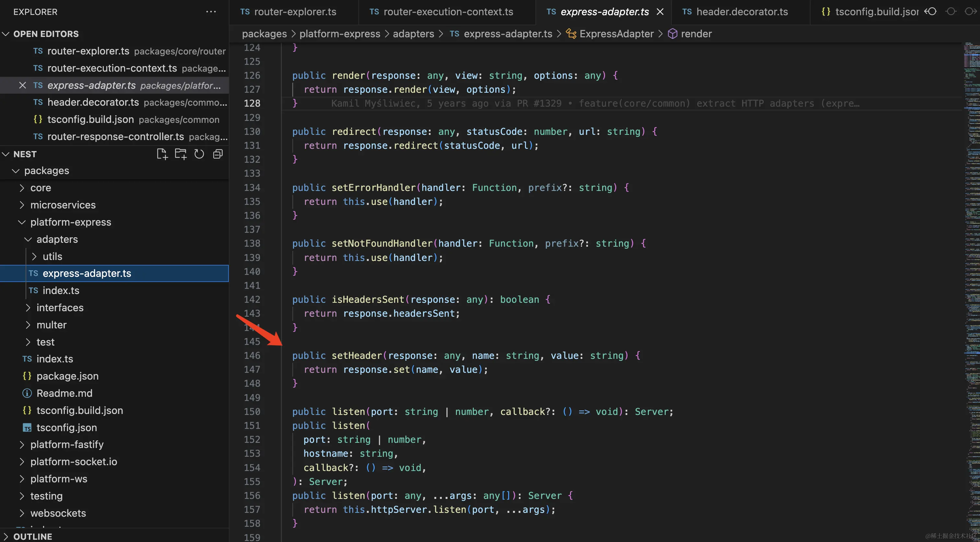
Task: Click the New Folder icon in NEST header
Action: tap(180, 154)
